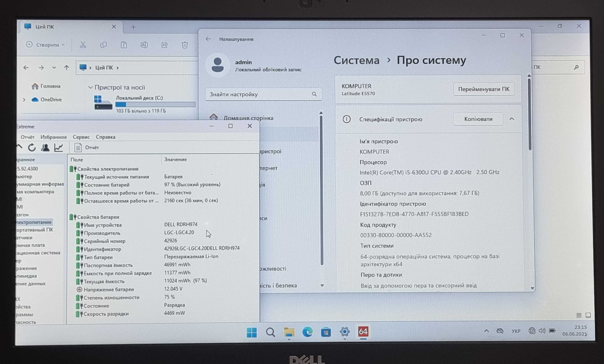
Task: Click Отчёт toolbar button in AIDA64
Action: [87, 147]
